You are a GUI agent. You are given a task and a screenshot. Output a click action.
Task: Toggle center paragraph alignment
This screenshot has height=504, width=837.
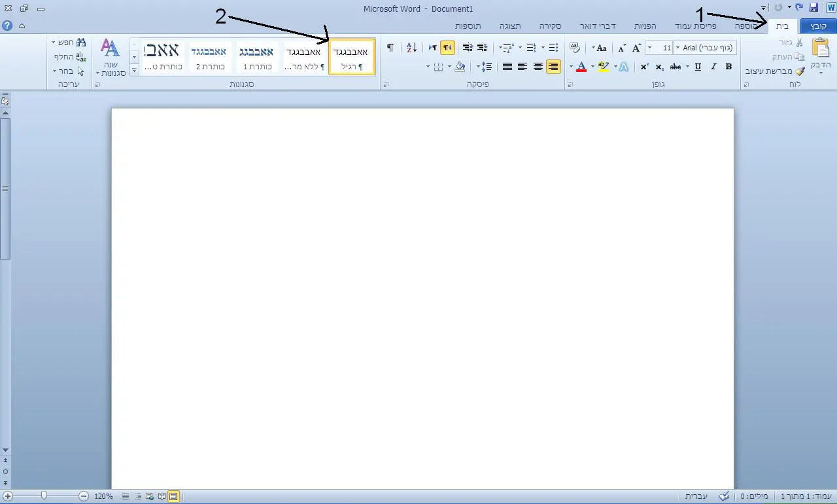(538, 67)
